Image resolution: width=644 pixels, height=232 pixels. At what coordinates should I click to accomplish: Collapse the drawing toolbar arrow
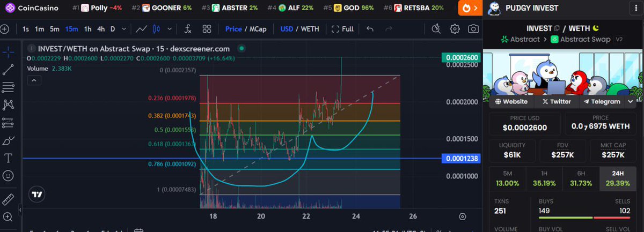[x=20, y=209]
